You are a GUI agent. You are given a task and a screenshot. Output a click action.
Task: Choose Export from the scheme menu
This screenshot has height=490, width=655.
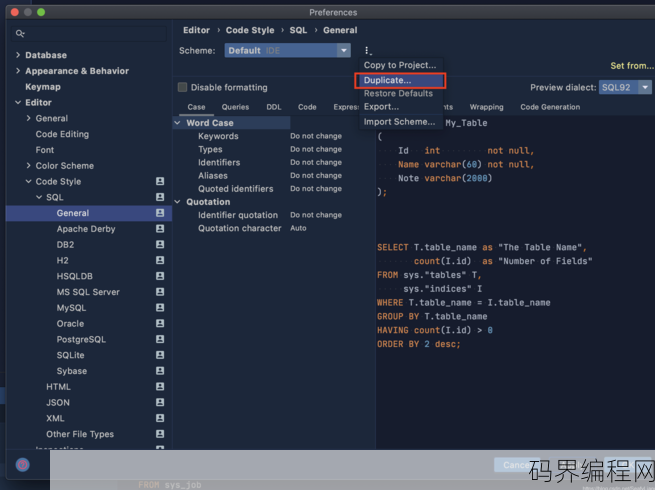[400, 107]
